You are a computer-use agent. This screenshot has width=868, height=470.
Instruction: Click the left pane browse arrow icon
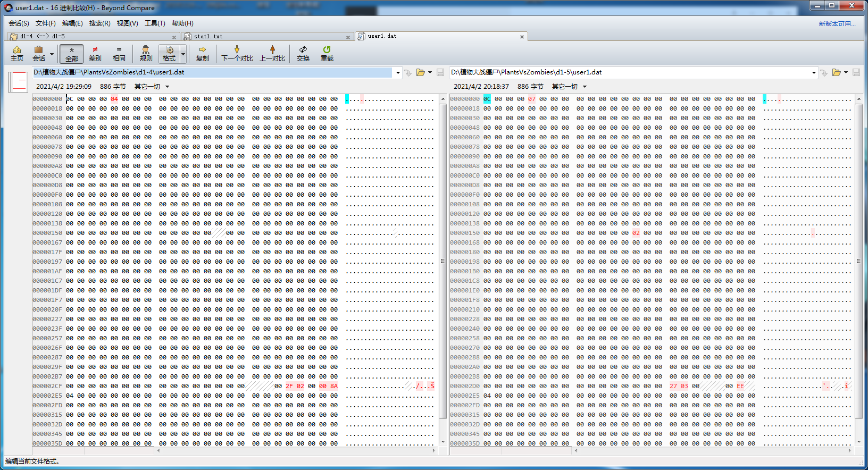[408, 73]
